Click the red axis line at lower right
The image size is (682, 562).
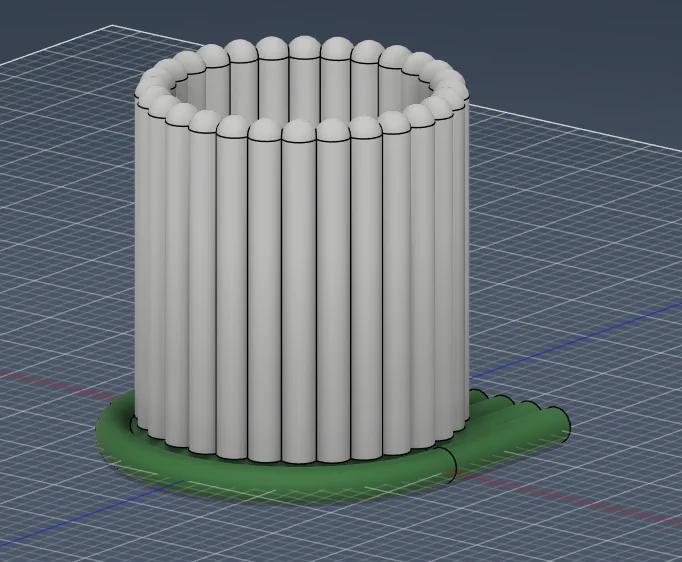(600, 505)
